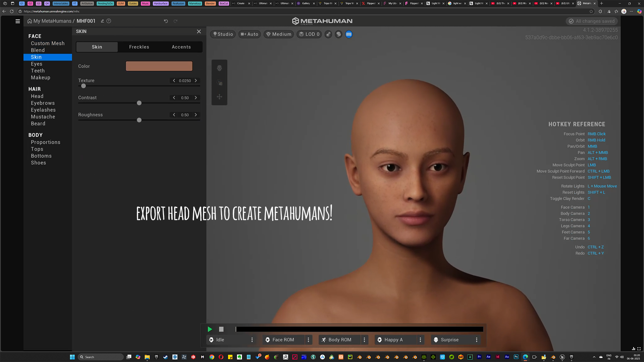Open the skin Color swatch picker

(159, 66)
